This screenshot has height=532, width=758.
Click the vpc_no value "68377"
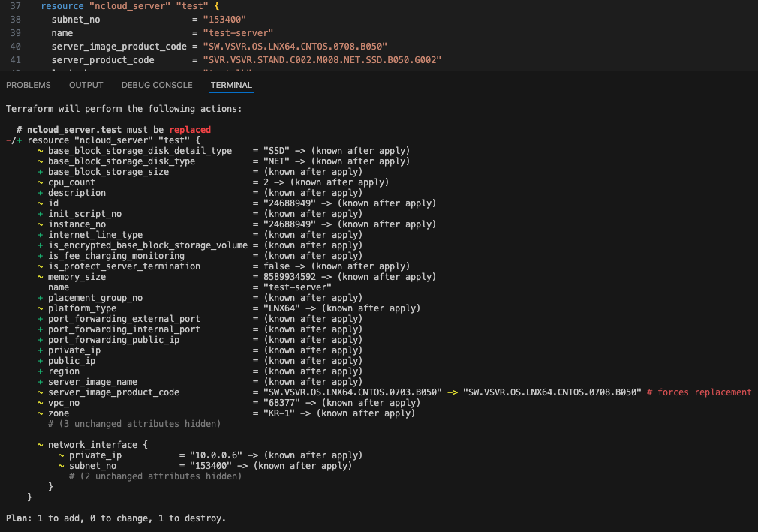pyautogui.click(x=282, y=403)
